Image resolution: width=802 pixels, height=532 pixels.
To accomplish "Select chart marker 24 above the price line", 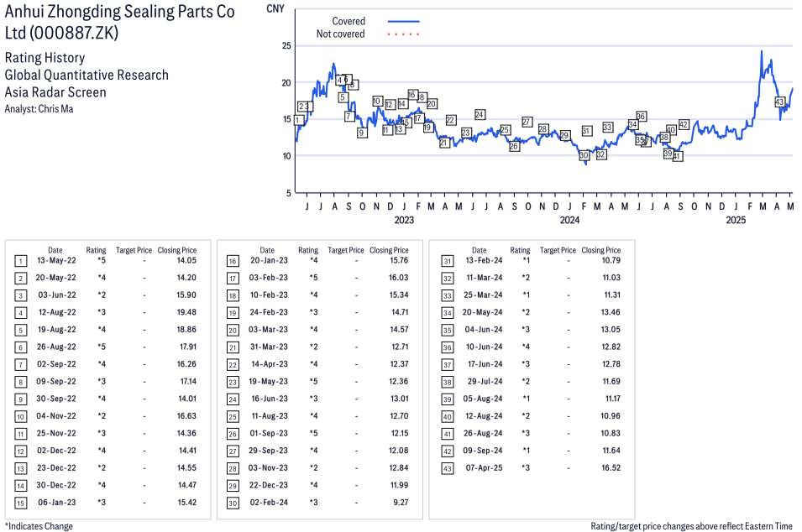I will [480, 114].
